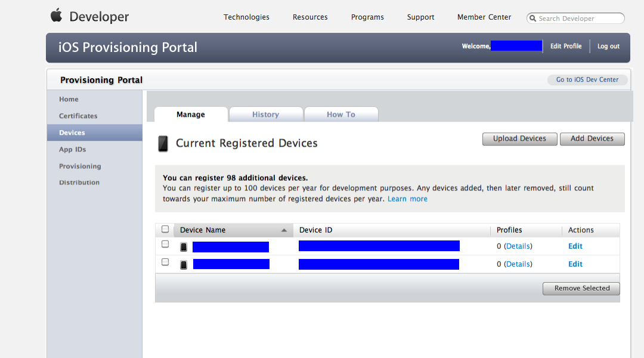This screenshot has width=644, height=358.
Task: Click the Upload Devices button
Action: 519,138
